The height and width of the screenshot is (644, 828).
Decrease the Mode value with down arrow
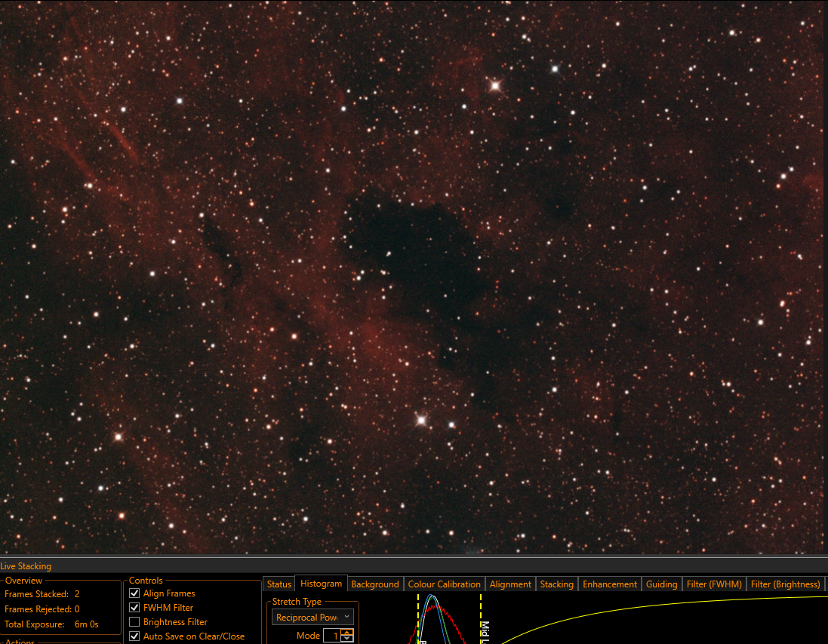347,639
